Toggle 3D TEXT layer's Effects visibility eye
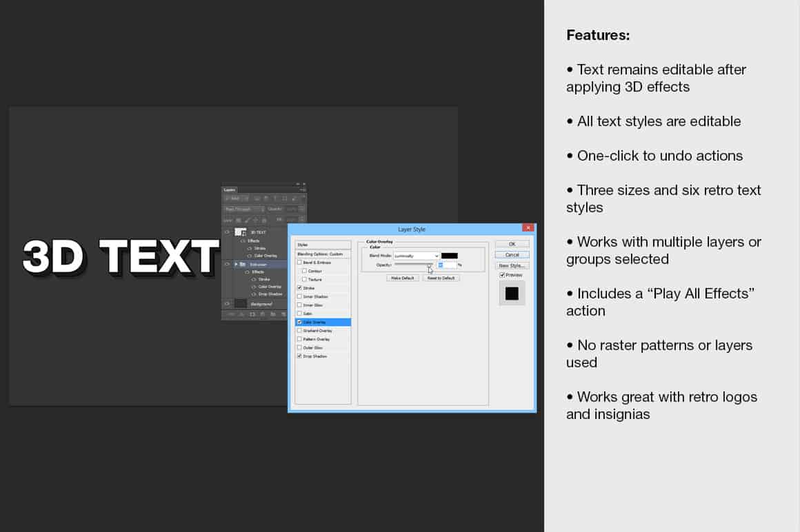 click(243, 241)
